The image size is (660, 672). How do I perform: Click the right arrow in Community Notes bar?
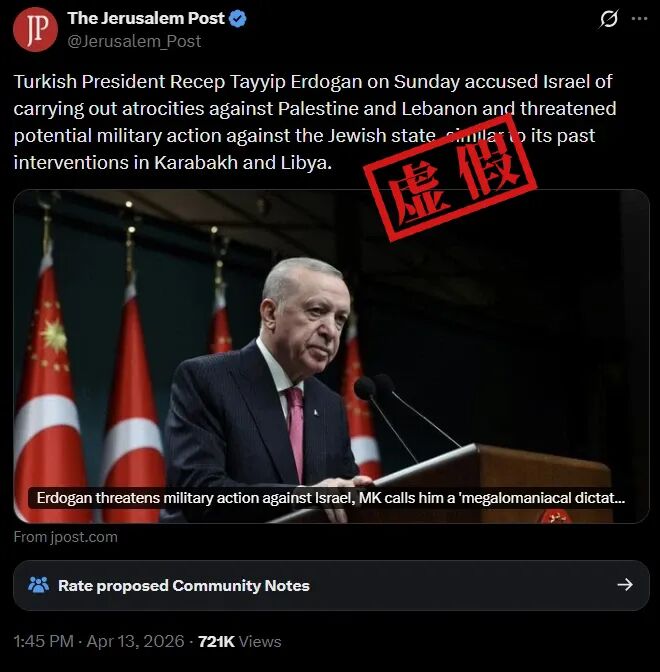pos(625,585)
